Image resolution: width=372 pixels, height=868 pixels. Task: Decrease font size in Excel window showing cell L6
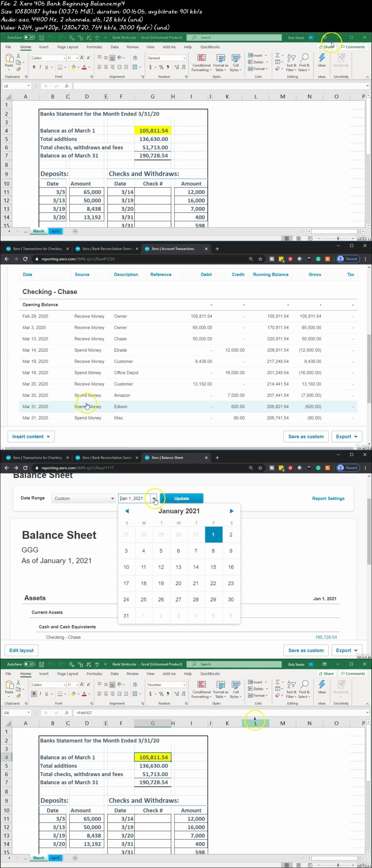click(x=88, y=58)
